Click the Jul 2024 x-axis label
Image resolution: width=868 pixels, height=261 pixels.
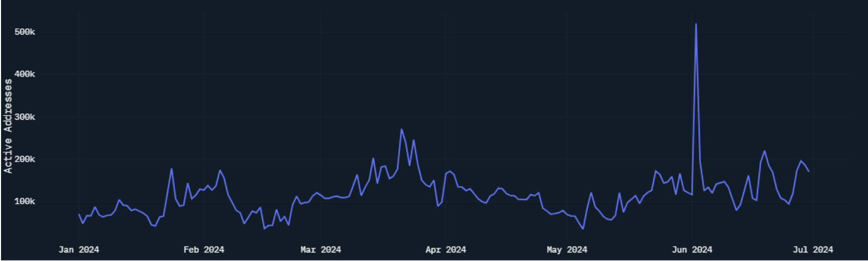(812, 250)
